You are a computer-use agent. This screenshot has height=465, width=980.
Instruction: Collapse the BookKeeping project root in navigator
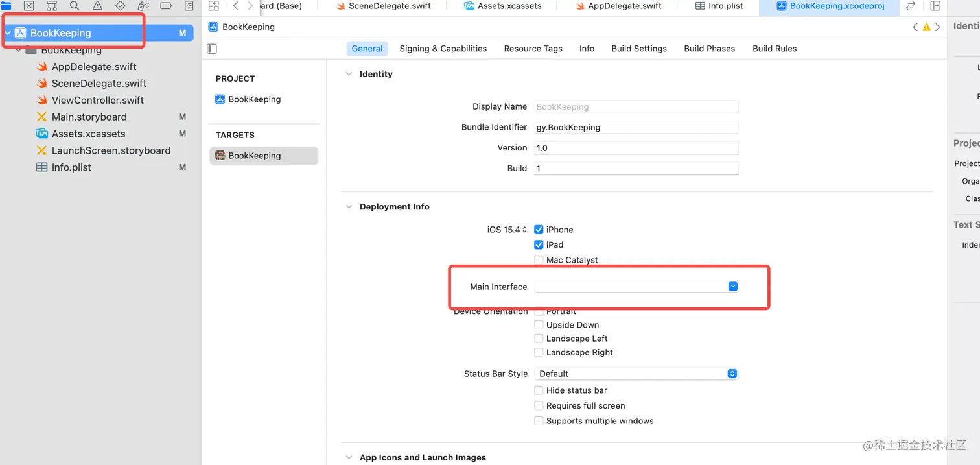8,33
